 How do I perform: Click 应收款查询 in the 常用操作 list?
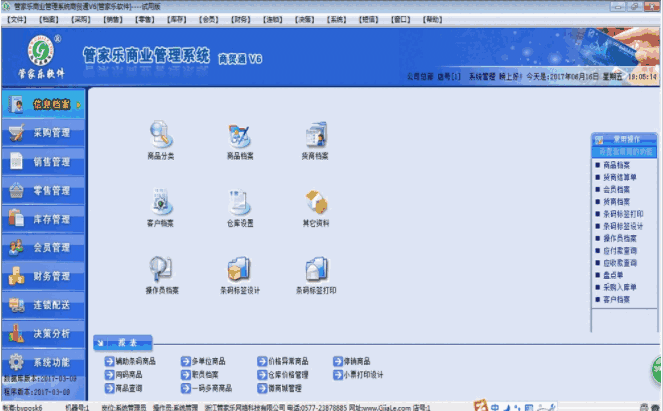tap(620, 263)
